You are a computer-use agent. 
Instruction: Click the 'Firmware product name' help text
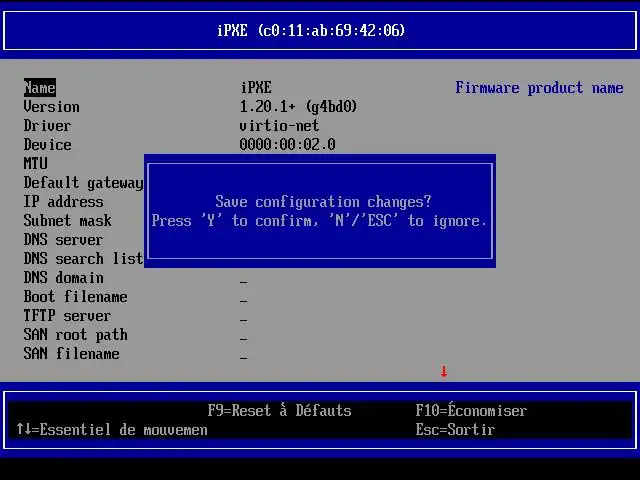[539, 88]
